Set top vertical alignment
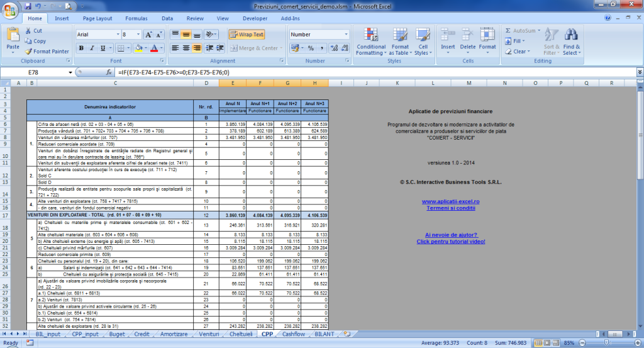This screenshot has width=644, height=348. click(x=175, y=34)
